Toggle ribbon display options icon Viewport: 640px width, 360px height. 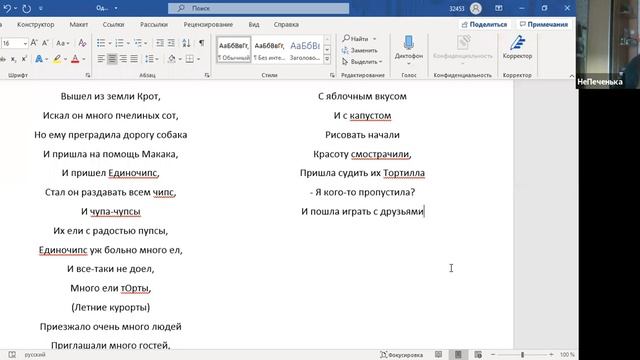point(498,8)
